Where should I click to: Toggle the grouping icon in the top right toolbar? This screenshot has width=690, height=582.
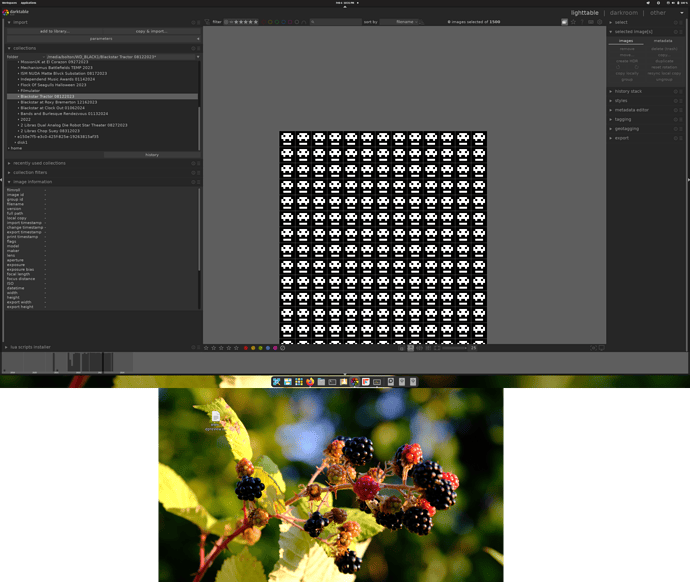tap(564, 22)
